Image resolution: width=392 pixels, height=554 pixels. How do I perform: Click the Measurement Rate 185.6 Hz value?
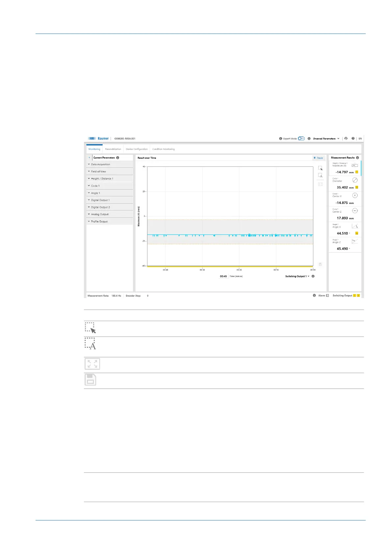pyautogui.click(x=116, y=296)
